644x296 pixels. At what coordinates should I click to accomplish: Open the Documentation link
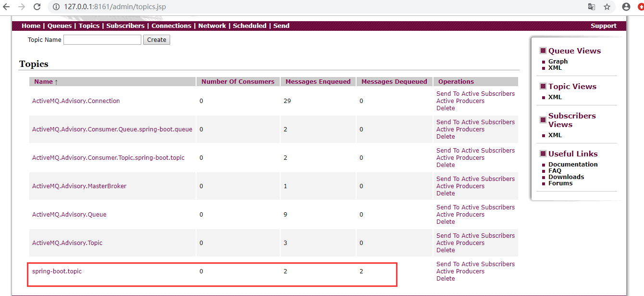[573, 165]
